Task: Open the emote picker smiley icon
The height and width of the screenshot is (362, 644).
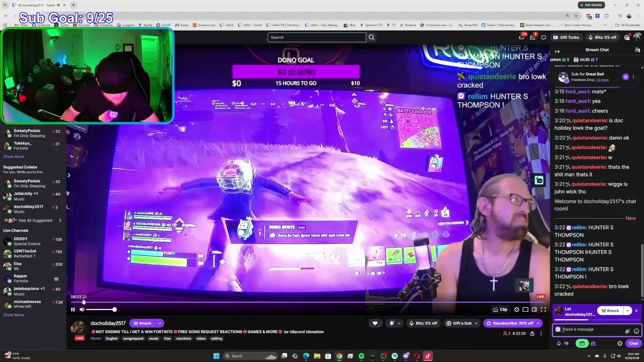Action: coord(636,331)
